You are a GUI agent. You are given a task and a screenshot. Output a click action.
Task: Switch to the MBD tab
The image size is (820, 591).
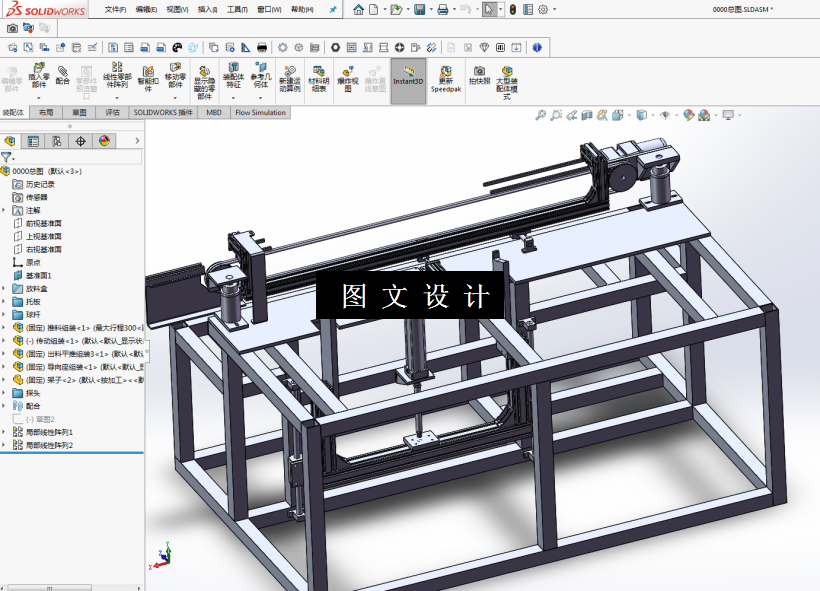[x=214, y=112]
